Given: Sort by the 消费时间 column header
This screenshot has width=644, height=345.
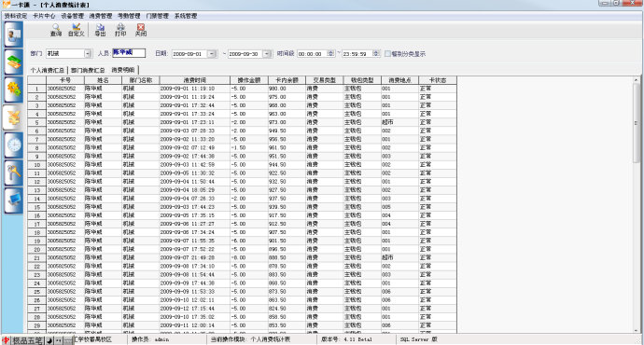Looking at the screenshot, I should (195, 80).
